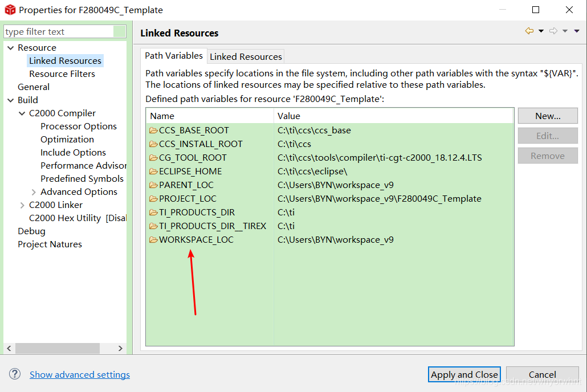
Task: Click the ti-cgt-c2000_18.12.4.LTS path value
Action: point(380,158)
